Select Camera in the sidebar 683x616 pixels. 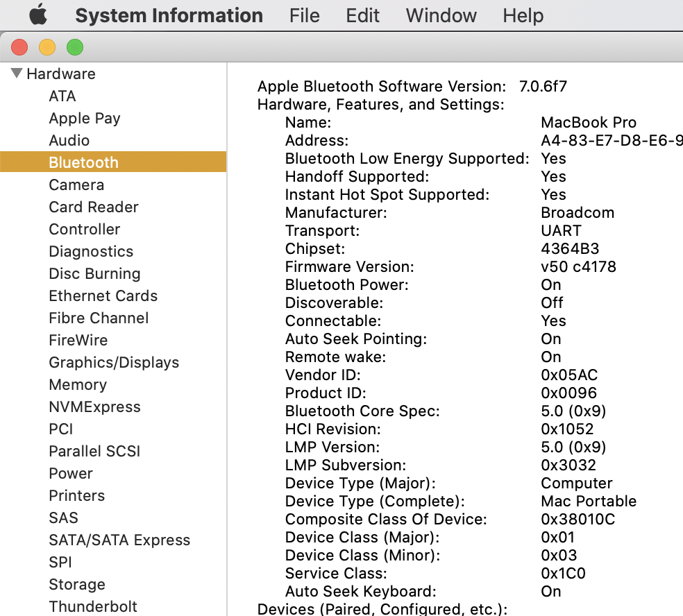[76, 185]
